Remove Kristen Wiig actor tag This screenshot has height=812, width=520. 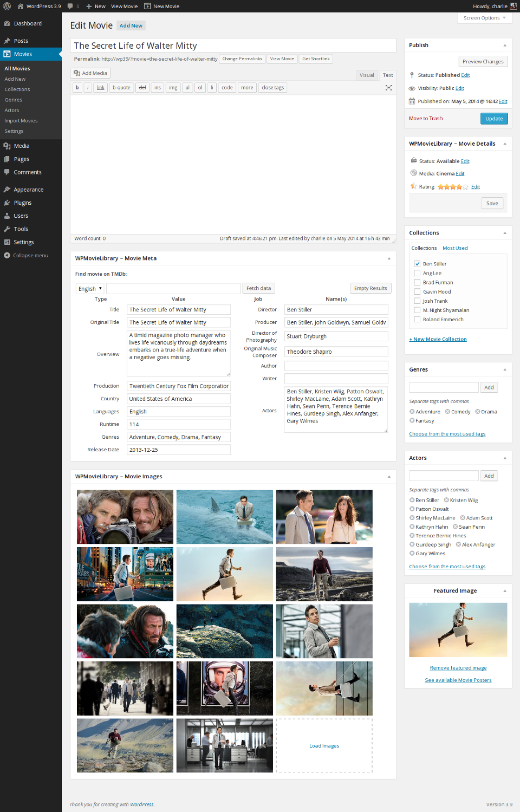(x=446, y=500)
